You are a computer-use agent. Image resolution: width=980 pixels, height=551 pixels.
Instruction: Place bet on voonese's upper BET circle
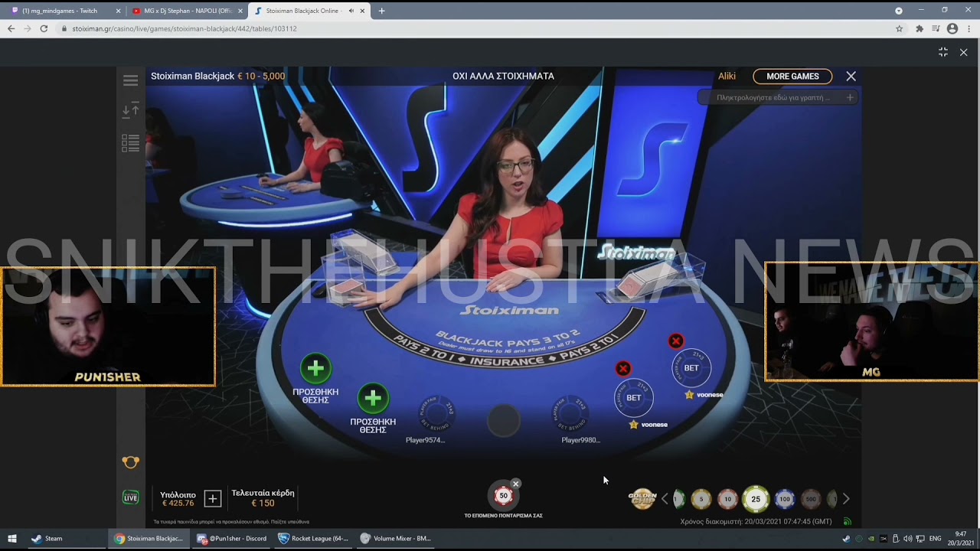691,368
